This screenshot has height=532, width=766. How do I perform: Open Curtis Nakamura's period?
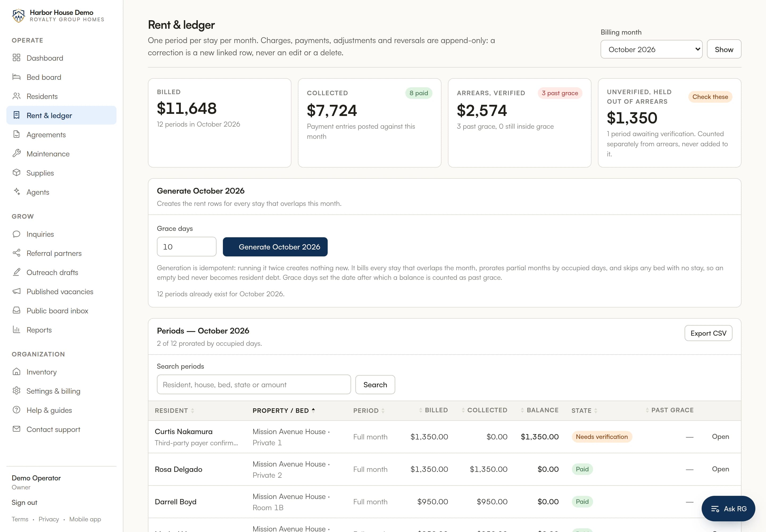720,436
